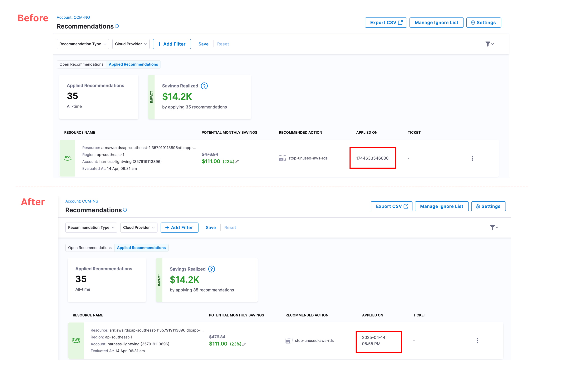Screen dimensions: 588x392
Task: Expand top Recommendation Type dropdown
Action: pyautogui.click(x=83, y=44)
